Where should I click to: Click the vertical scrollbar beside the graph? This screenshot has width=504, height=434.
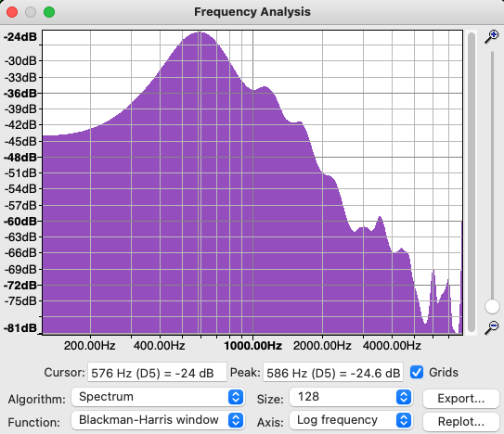tap(472, 182)
